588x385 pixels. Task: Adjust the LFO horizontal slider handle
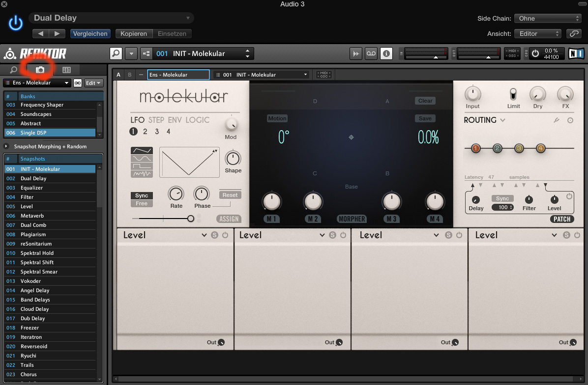point(191,219)
